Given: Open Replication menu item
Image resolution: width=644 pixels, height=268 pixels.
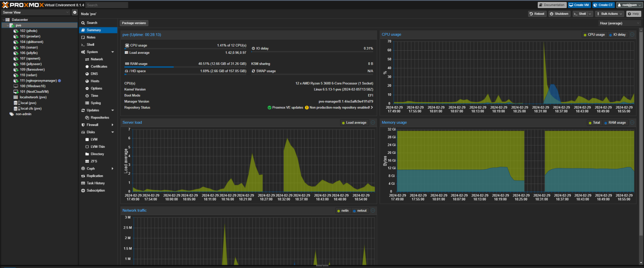Looking at the screenshot, I should (98, 176).
